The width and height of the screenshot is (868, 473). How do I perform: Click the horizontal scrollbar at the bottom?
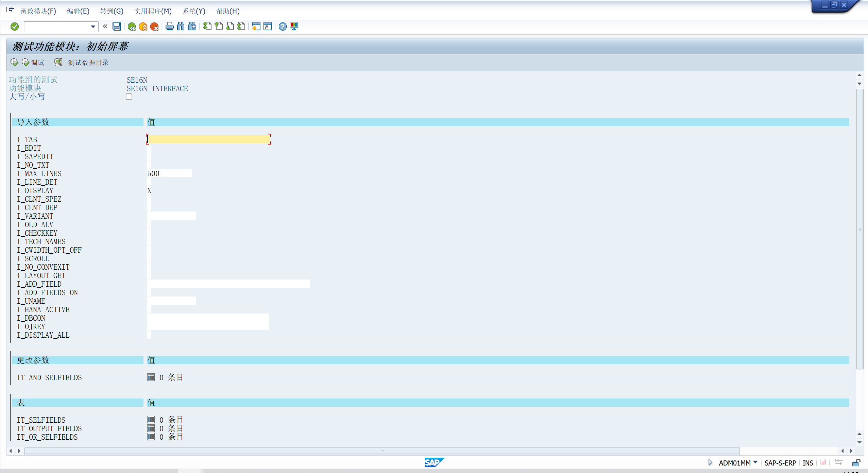tap(382, 451)
